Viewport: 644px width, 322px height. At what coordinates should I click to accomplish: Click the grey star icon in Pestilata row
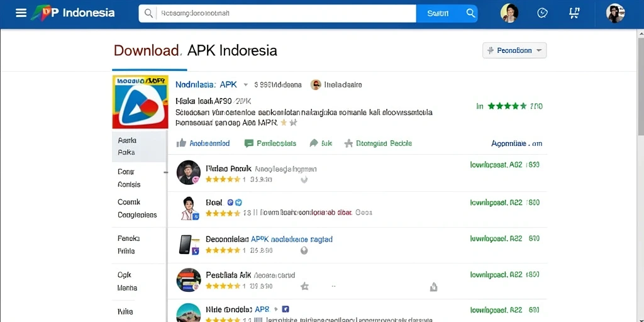pos(304,286)
